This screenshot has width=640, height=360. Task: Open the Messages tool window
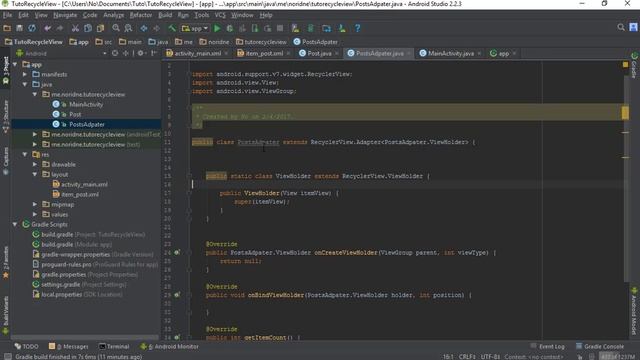click(69, 346)
